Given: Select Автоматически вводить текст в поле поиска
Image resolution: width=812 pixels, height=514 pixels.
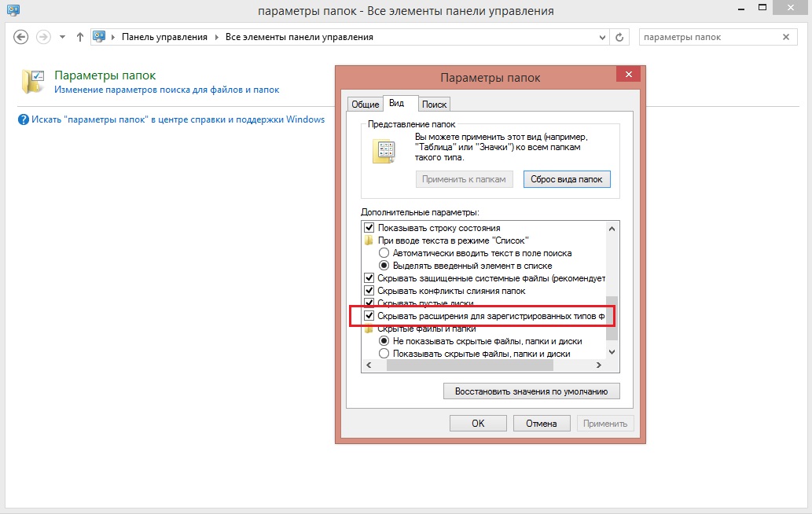Looking at the screenshot, I should point(384,253).
